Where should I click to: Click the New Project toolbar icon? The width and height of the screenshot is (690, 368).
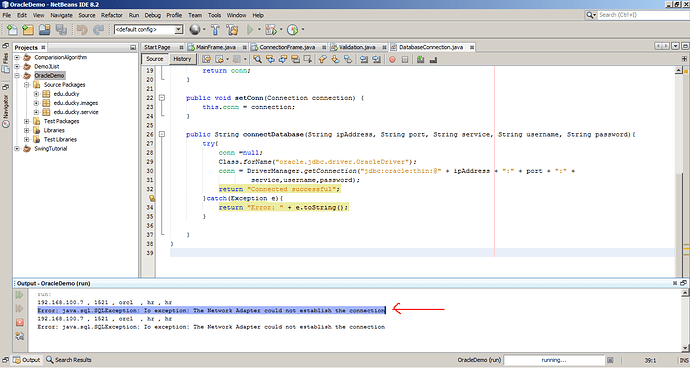pos(28,29)
